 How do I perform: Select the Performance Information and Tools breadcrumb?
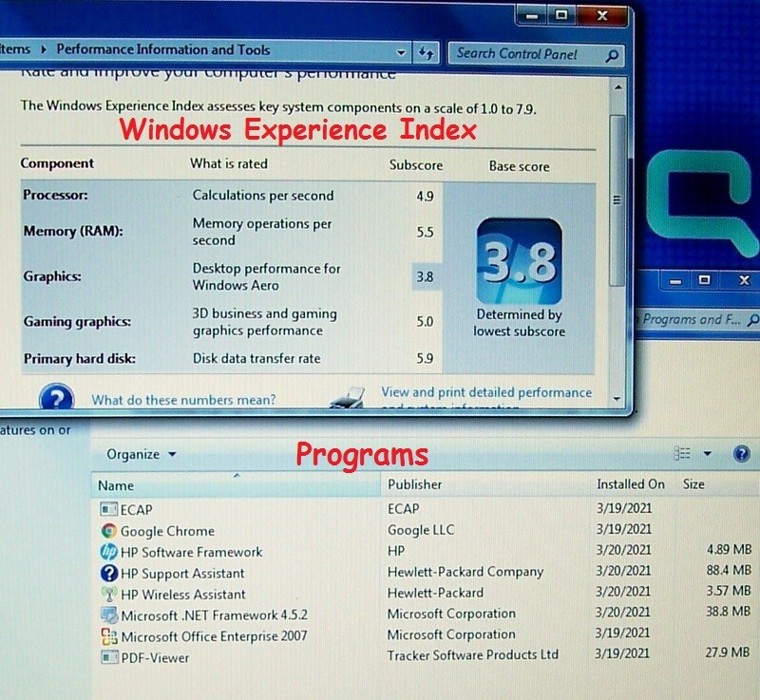(x=163, y=49)
